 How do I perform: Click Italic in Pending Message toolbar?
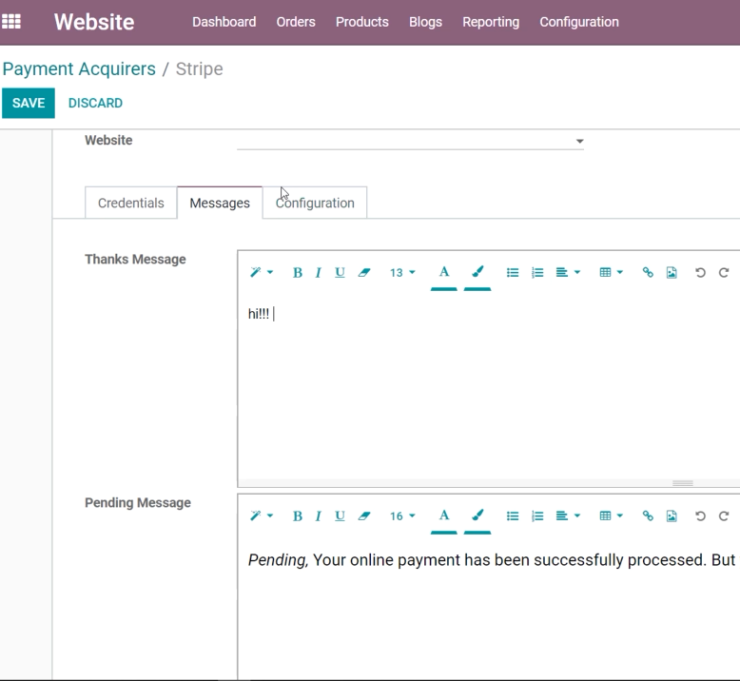318,516
